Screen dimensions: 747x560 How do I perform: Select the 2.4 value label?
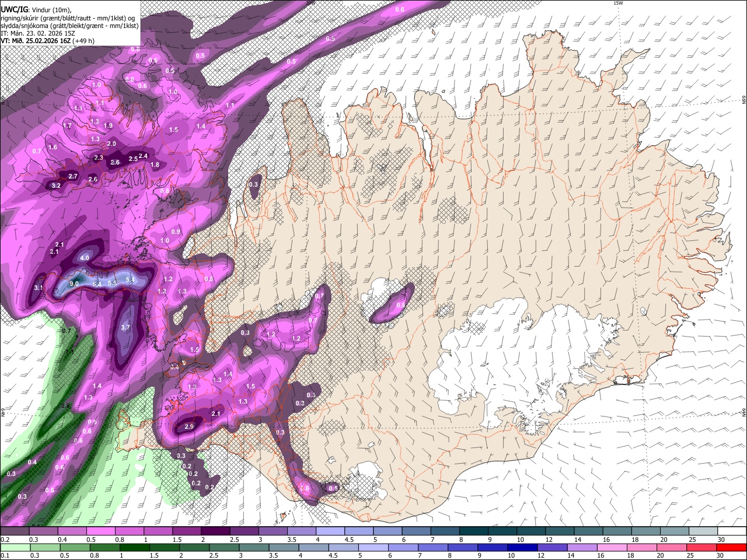point(143,156)
